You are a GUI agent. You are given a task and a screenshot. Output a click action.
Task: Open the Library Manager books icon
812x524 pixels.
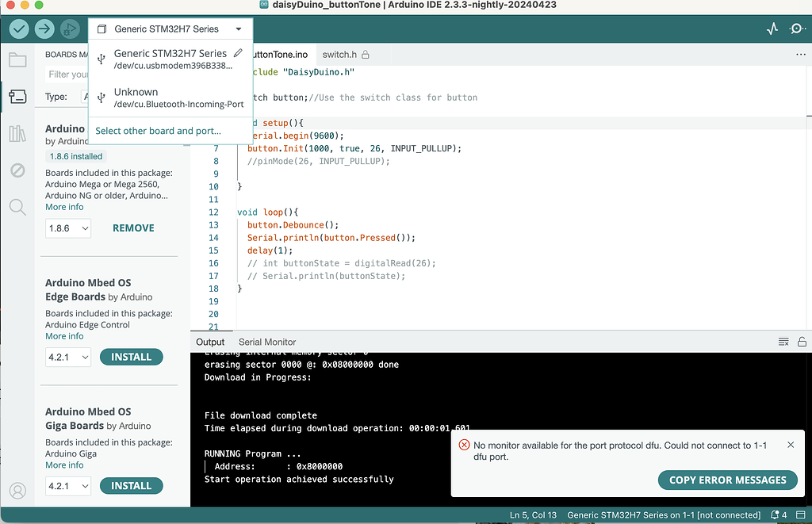coord(17,133)
